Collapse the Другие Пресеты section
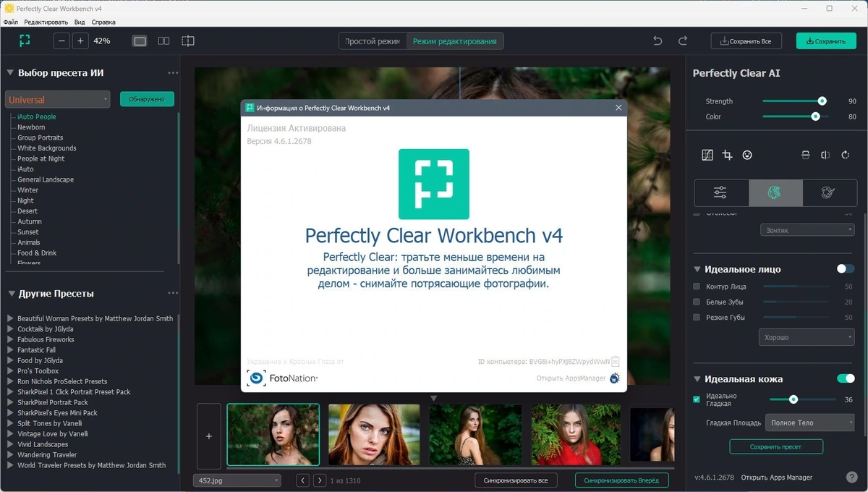The image size is (868, 492). tap(10, 294)
